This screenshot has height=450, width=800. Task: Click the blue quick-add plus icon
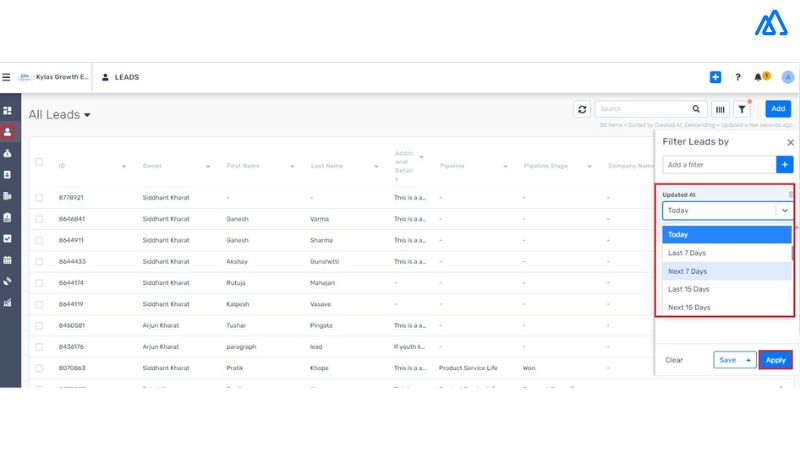[715, 77]
